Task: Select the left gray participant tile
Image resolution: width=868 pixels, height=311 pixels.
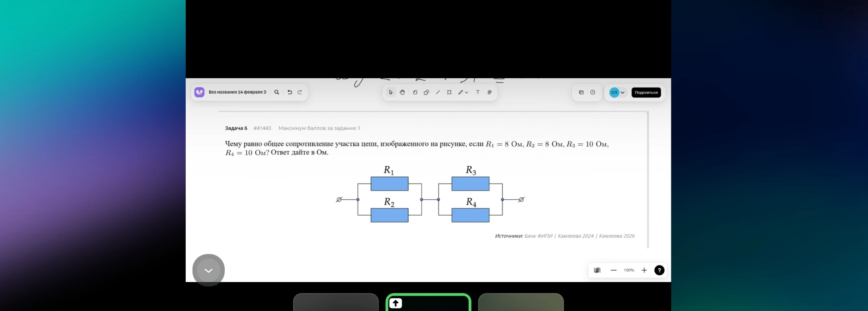Action: click(x=336, y=302)
